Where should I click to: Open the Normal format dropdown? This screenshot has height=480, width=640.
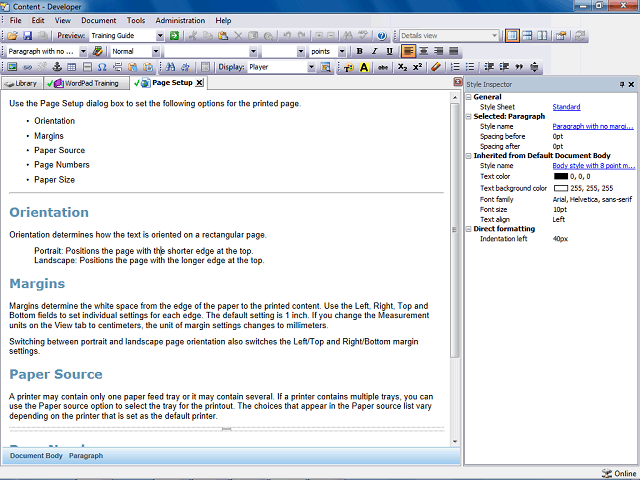click(156, 51)
